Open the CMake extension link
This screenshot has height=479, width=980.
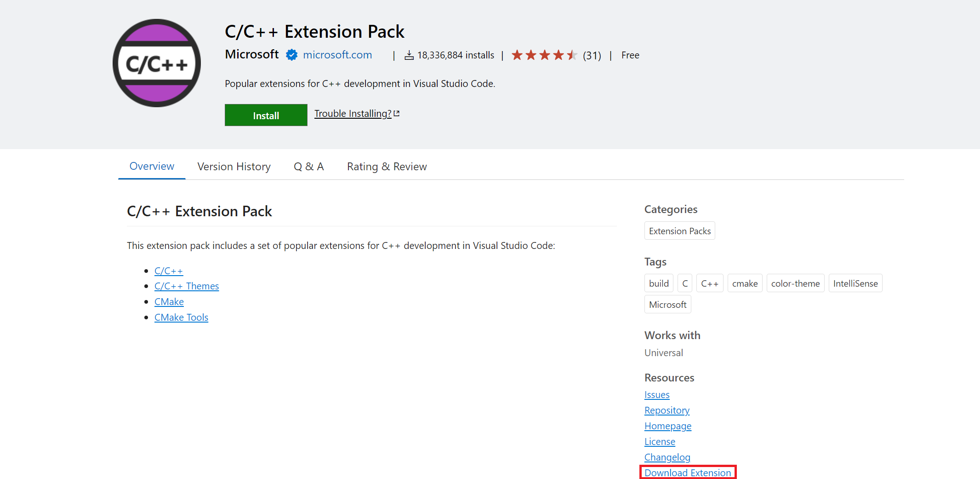(169, 302)
